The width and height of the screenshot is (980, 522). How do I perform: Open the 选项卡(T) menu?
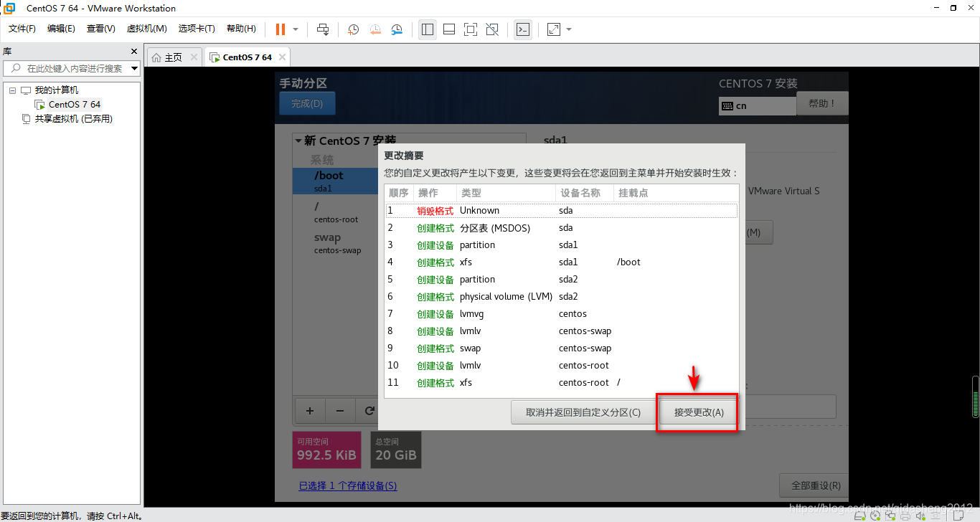[197, 29]
